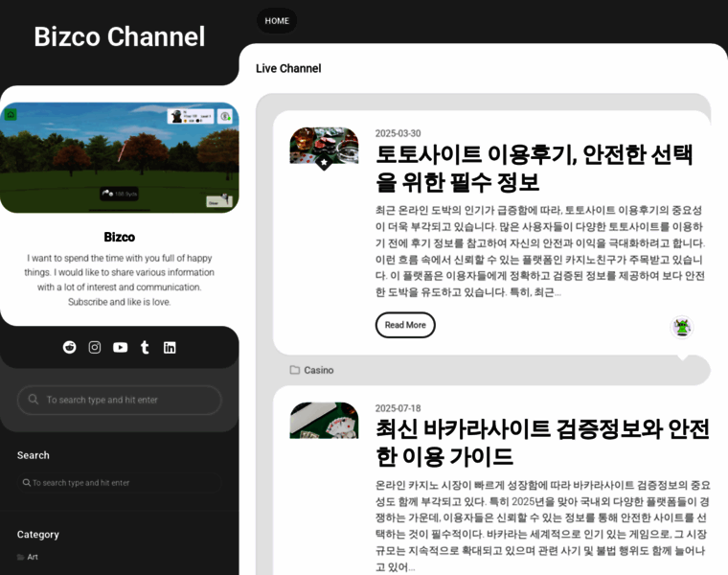
Task: Go to the HOME menu item
Action: 277,21
